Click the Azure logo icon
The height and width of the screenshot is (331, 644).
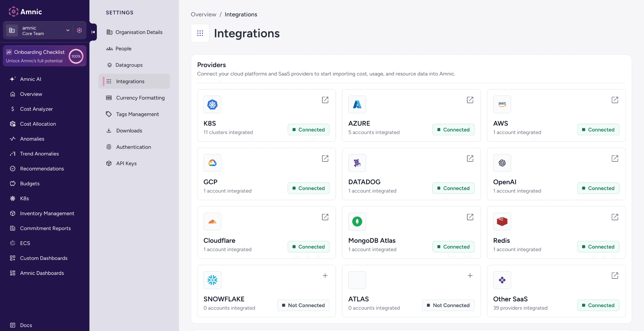pyautogui.click(x=357, y=104)
